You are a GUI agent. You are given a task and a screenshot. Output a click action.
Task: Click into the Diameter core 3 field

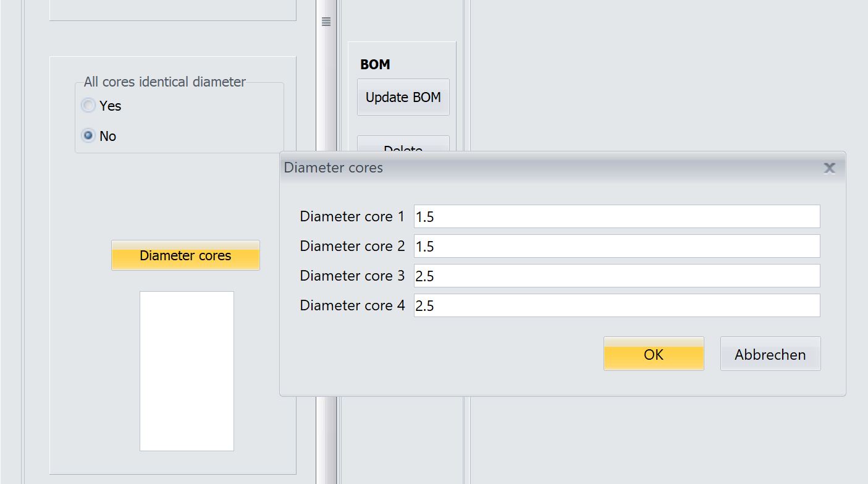(617, 276)
